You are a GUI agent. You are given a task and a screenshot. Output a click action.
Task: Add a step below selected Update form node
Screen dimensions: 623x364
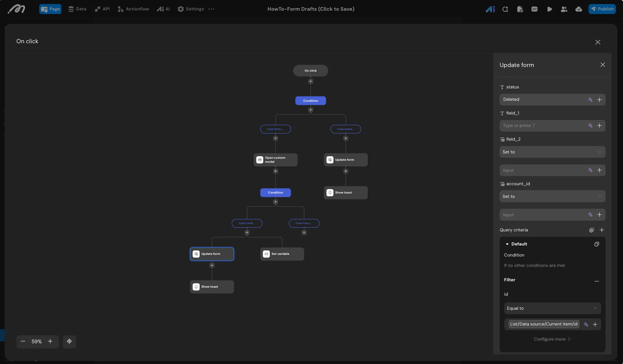(x=212, y=266)
